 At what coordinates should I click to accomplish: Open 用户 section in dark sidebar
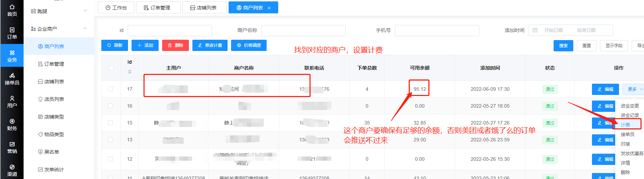click(x=12, y=102)
